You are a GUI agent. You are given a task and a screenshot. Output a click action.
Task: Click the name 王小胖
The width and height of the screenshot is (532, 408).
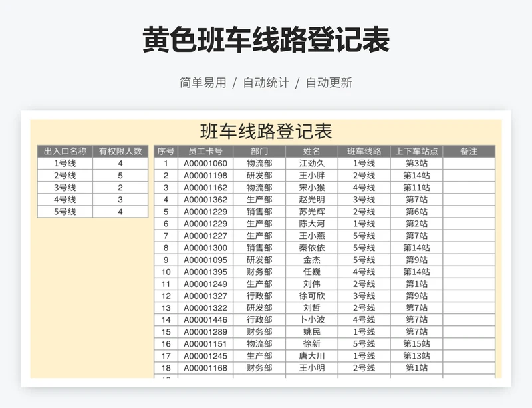coord(312,176)
